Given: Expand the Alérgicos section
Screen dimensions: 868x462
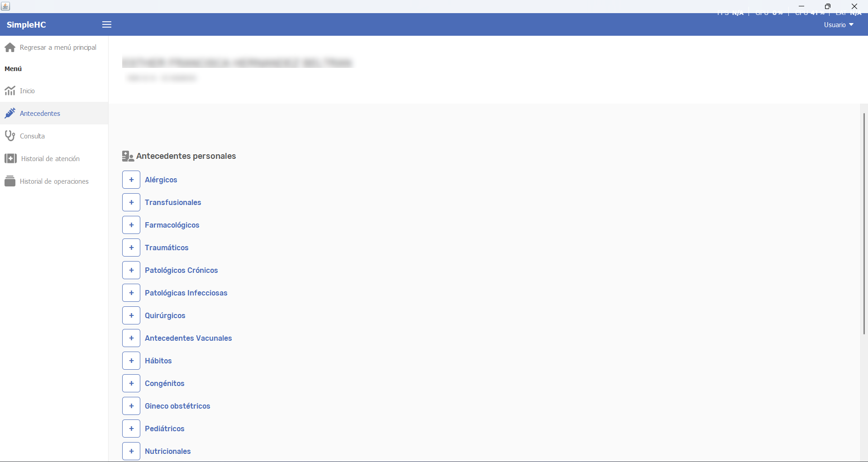Looking at the screenshot, I should [131, 180].
